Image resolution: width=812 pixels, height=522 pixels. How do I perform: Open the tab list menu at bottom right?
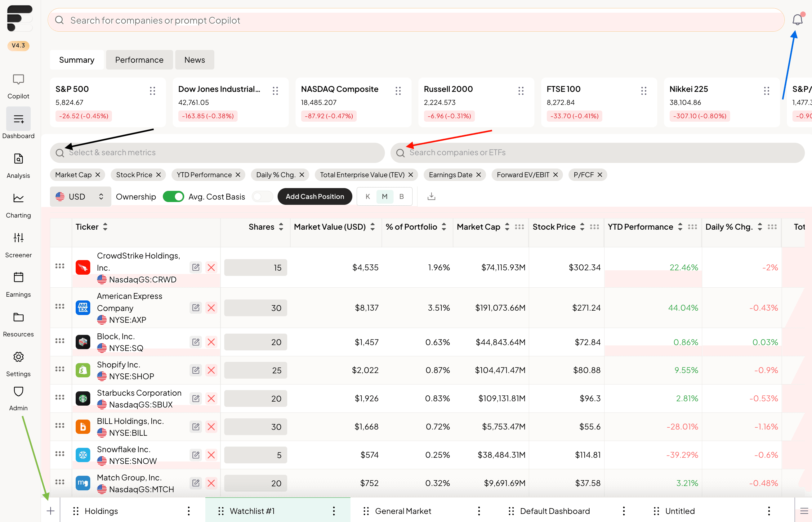804,511
